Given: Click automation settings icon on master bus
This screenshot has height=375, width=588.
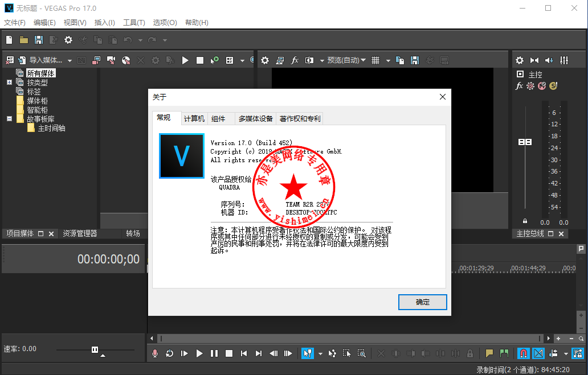Looking at the screenshot, I should [x=530, y=86].
